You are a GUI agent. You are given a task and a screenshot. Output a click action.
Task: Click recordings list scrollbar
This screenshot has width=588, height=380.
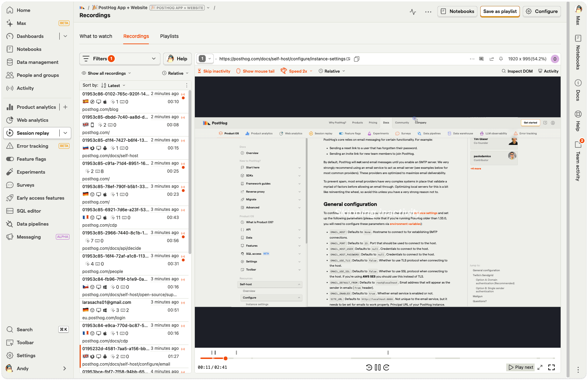pyautogui.click(x=190, y=172)
